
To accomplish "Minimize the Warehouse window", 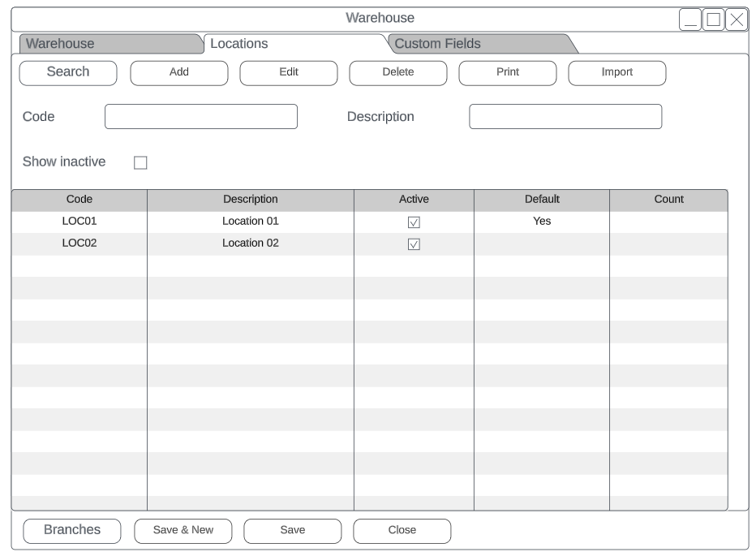I will [690, 19].
